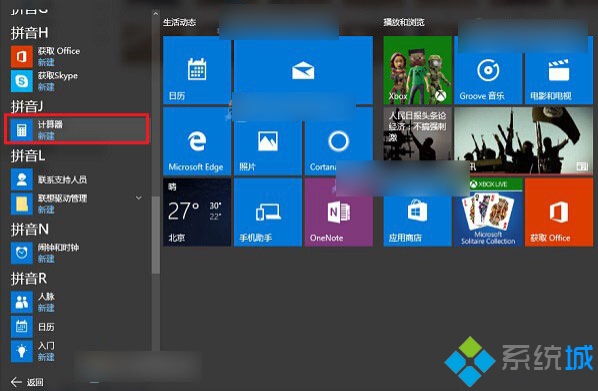Open the Xbox tile
This screenshot has width=598, height=391.
pyautogui.click(x=418, y=70)
